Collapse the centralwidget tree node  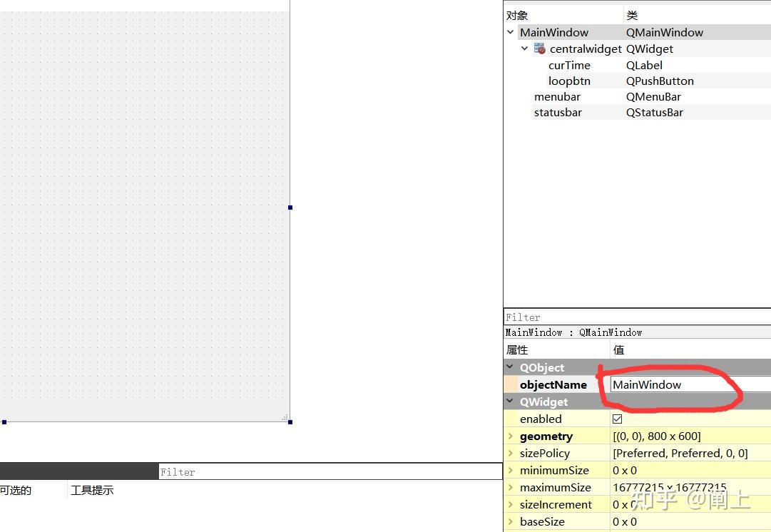click(x=525, y=48)
